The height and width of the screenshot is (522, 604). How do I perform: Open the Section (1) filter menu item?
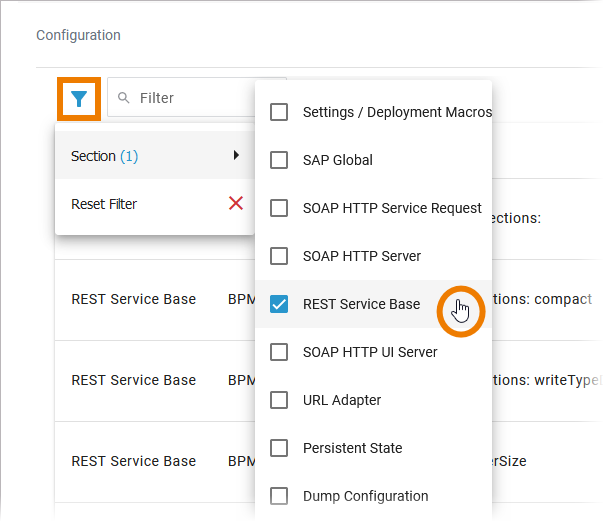click(105, 156)
